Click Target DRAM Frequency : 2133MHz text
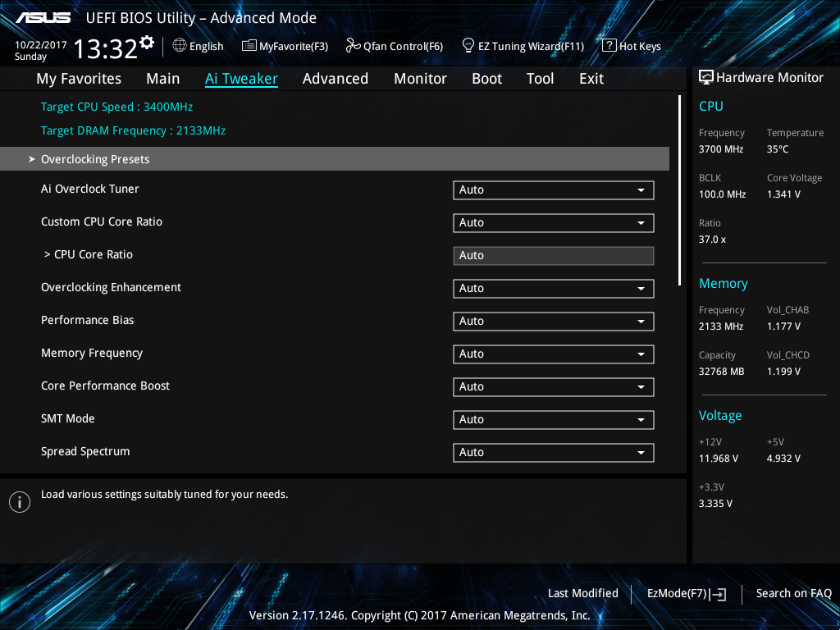 [x=134, y=130]
